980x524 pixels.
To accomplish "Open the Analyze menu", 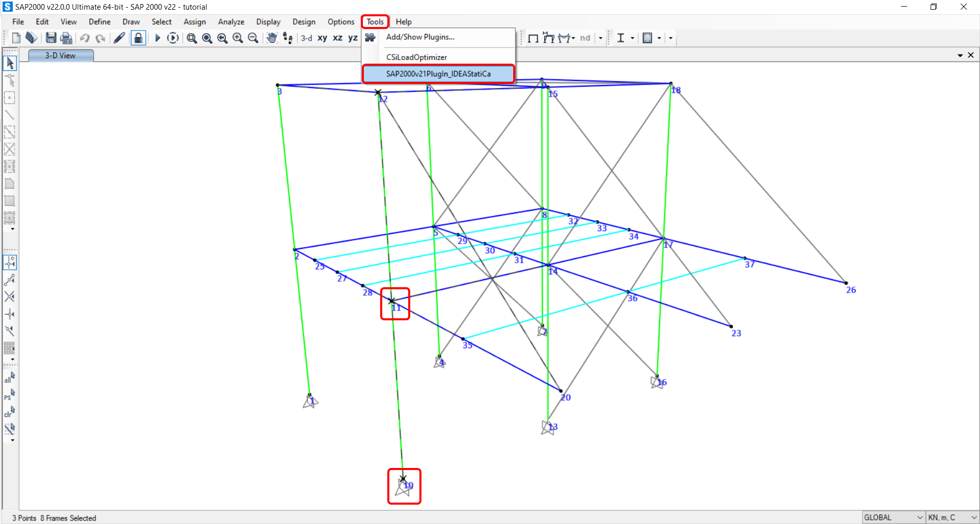I will point(231,22).
